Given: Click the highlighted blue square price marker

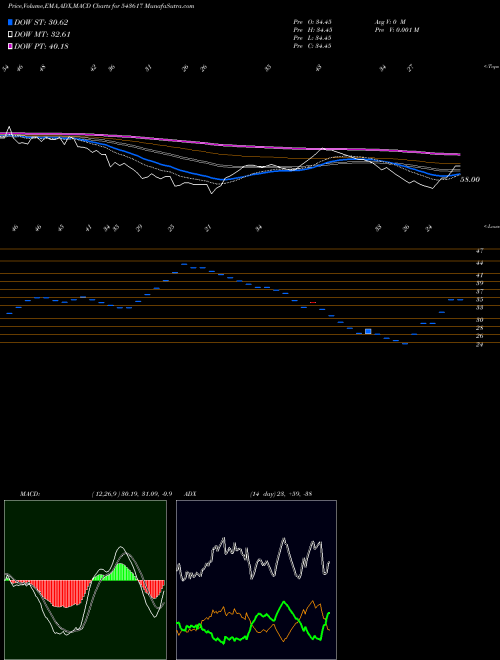Looking at the screenshot, I should 368,332.
